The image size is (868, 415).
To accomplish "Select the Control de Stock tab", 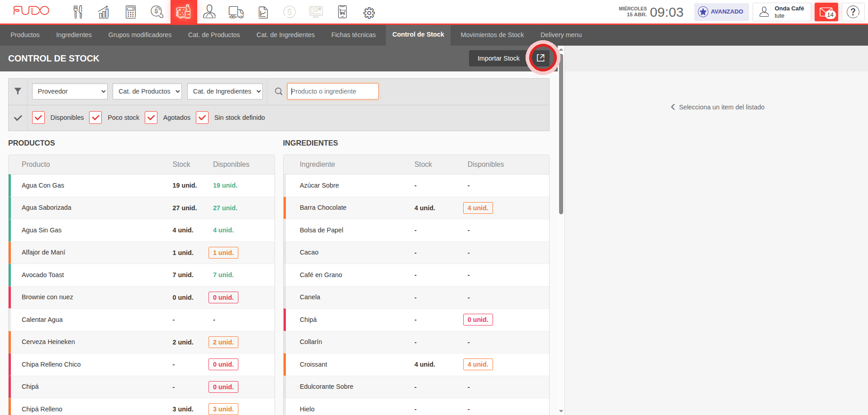I will (418, 35).
